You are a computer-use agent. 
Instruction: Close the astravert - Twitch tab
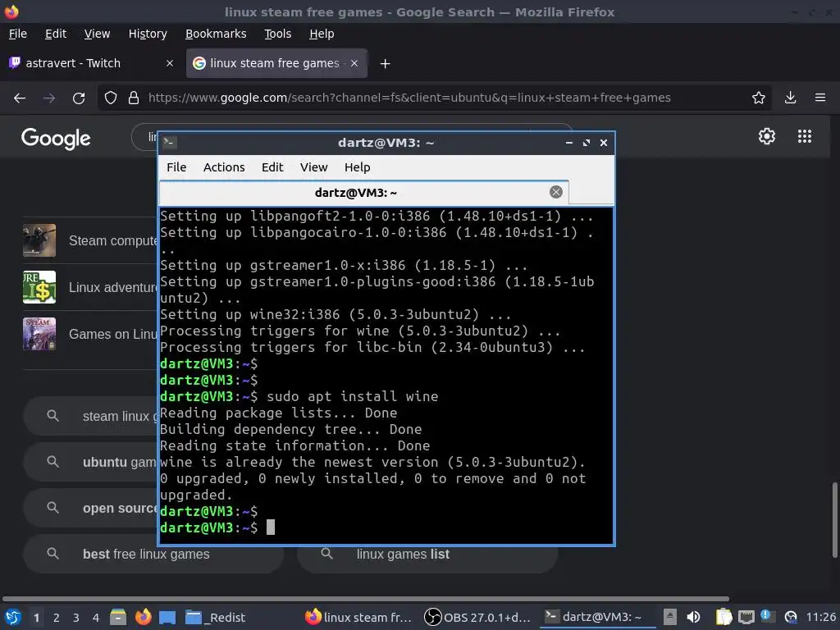click(x=170, y=63)
